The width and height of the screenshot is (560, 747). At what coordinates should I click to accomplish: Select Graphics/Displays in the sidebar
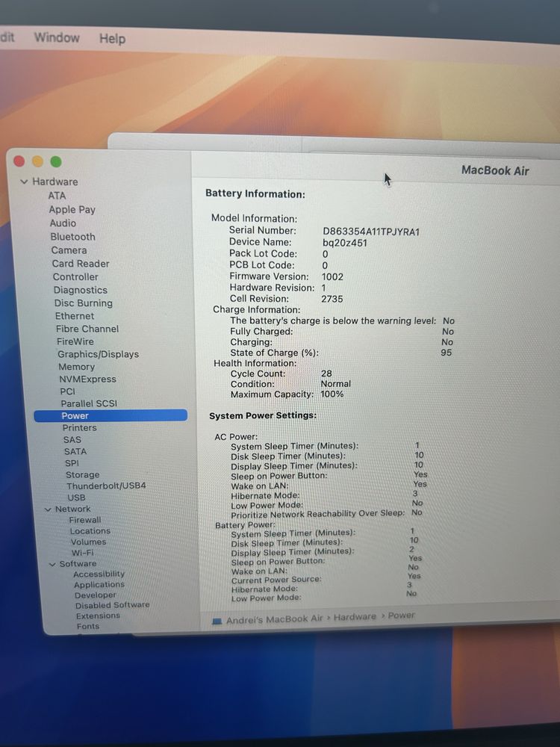pyautogui.click(x=98, y=354)
